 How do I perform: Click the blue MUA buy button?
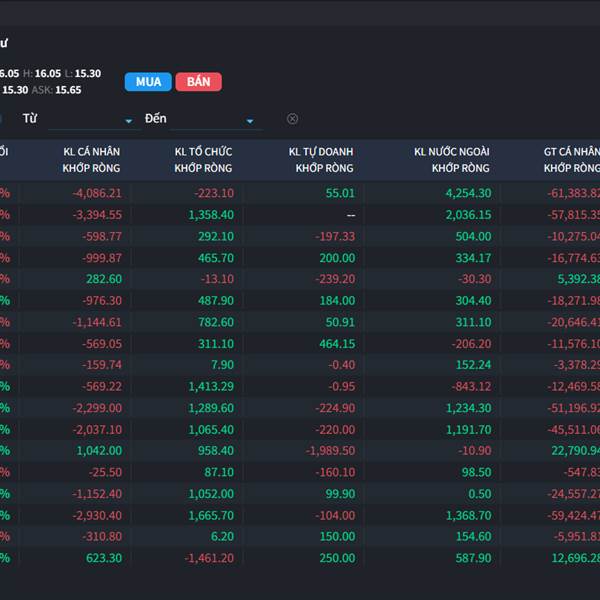pos(148,82)
